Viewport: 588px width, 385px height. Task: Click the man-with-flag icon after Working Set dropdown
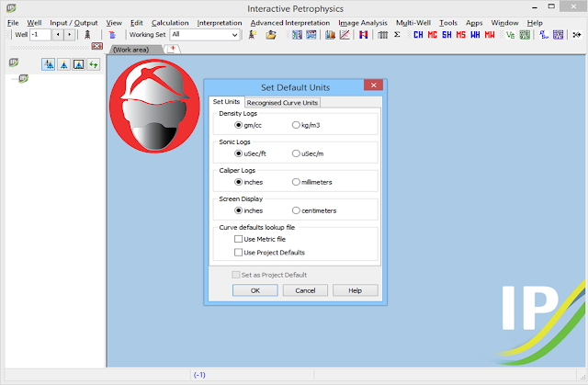[x=253, y=35]
